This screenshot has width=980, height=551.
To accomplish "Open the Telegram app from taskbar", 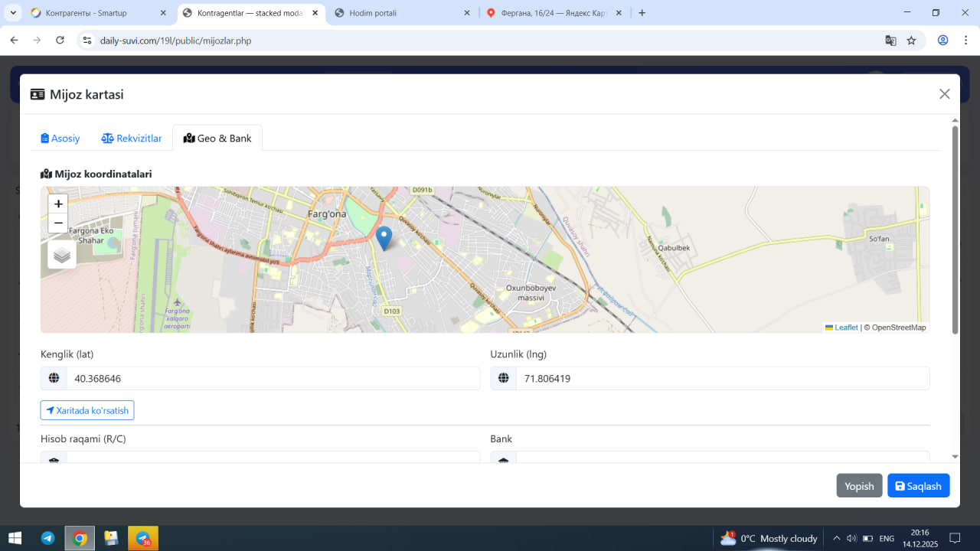I will pos(47,538).
